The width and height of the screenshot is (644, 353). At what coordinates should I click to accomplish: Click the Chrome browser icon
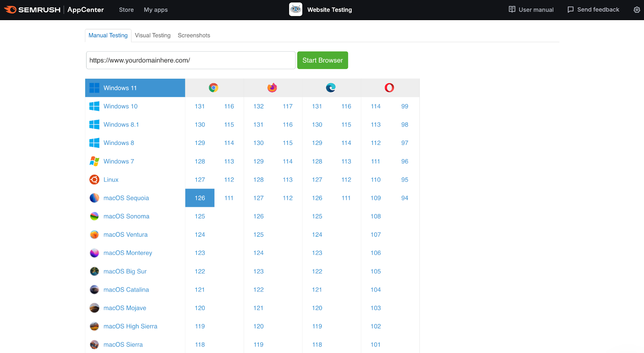[x=213, y=88]
